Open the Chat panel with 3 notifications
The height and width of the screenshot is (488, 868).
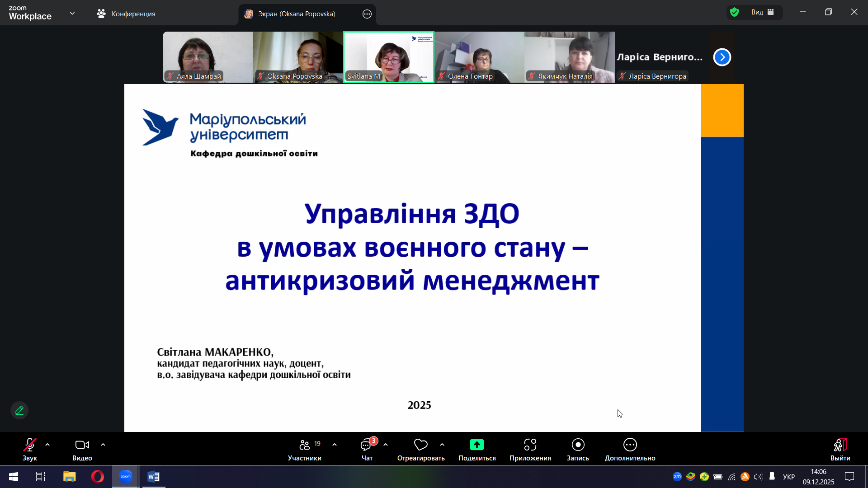366,446
